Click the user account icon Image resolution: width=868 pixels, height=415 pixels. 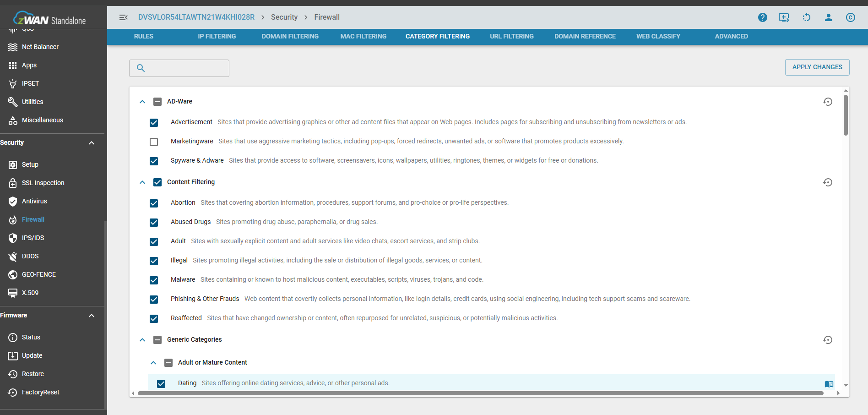(828, 17)
